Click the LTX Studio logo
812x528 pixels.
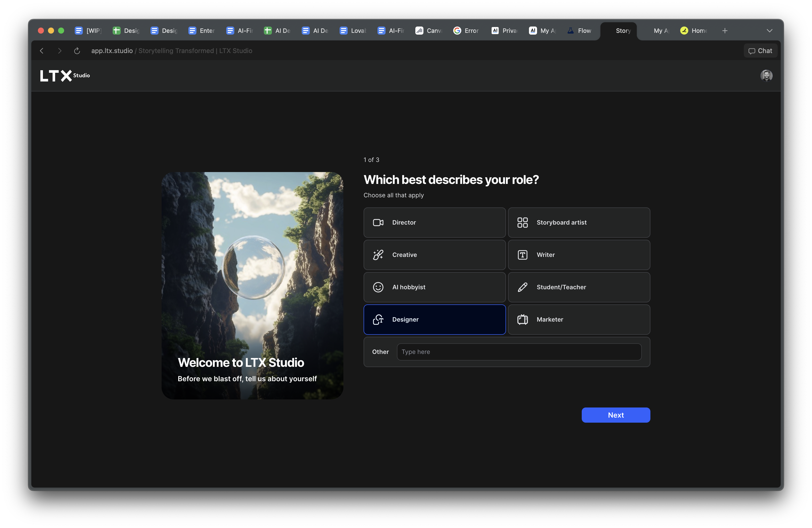tap(65, 76)
